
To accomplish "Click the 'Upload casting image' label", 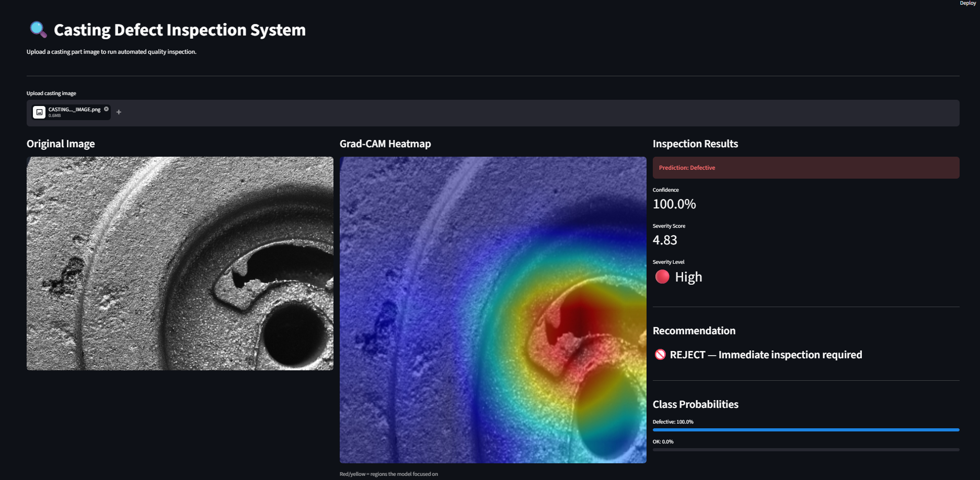I will click(x=51, y=93).
